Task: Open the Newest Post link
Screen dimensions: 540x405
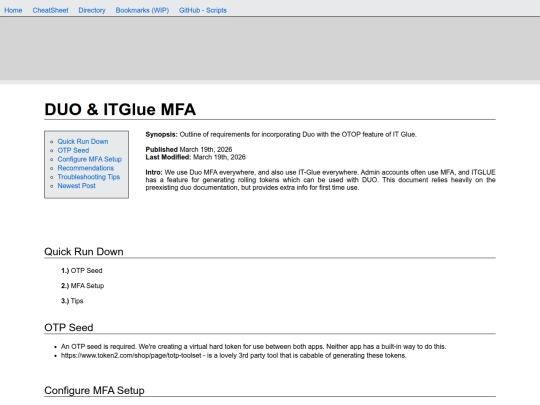Action: 76,186
